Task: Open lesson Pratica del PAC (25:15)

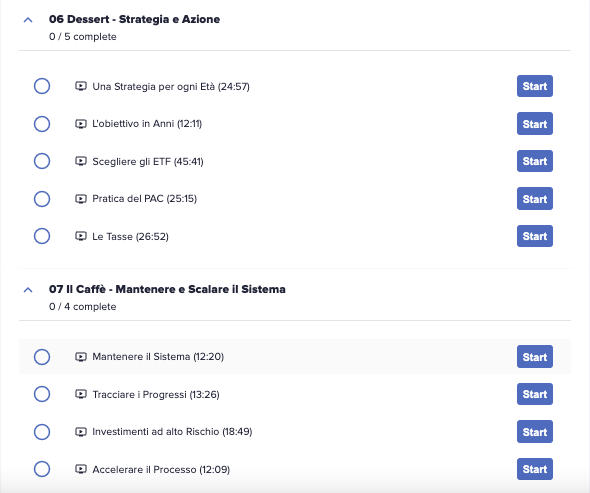Action: tap(144, 198)
